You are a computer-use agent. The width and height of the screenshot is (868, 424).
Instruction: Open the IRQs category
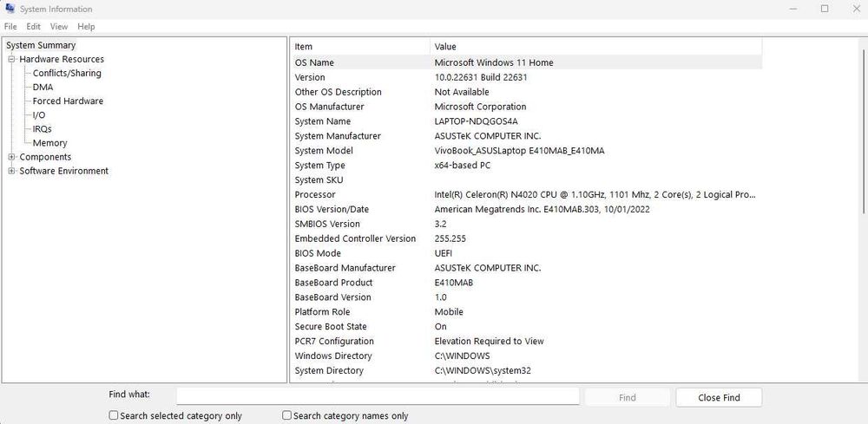point(42,129)
